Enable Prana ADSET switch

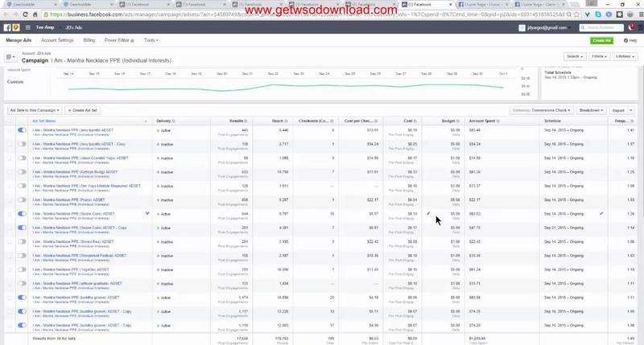22,199
